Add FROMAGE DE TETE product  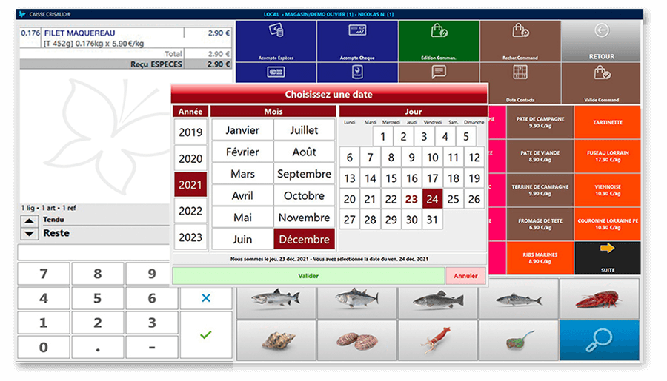tap(540, 224)
